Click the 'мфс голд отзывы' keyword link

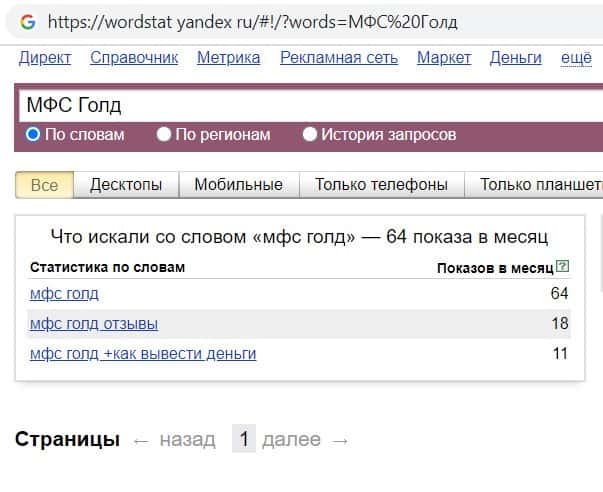coord(94,324)
